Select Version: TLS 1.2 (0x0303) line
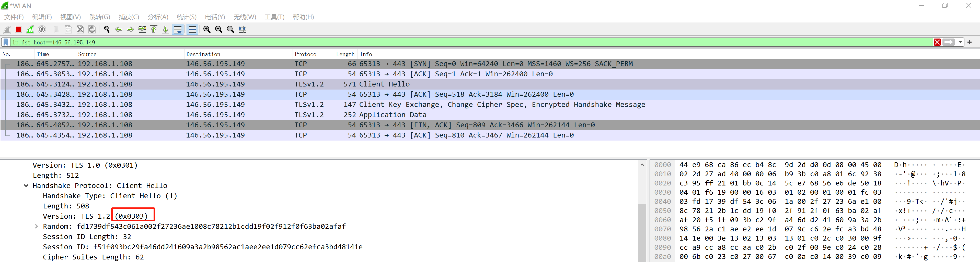Image resolution: width=980 pixels, height=262 pixels. click(x=95, y=216)
